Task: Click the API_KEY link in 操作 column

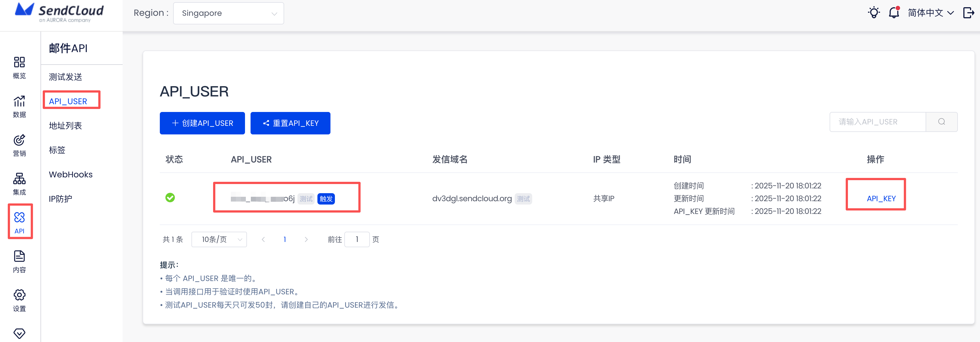Action: click(x=881, y=198)
